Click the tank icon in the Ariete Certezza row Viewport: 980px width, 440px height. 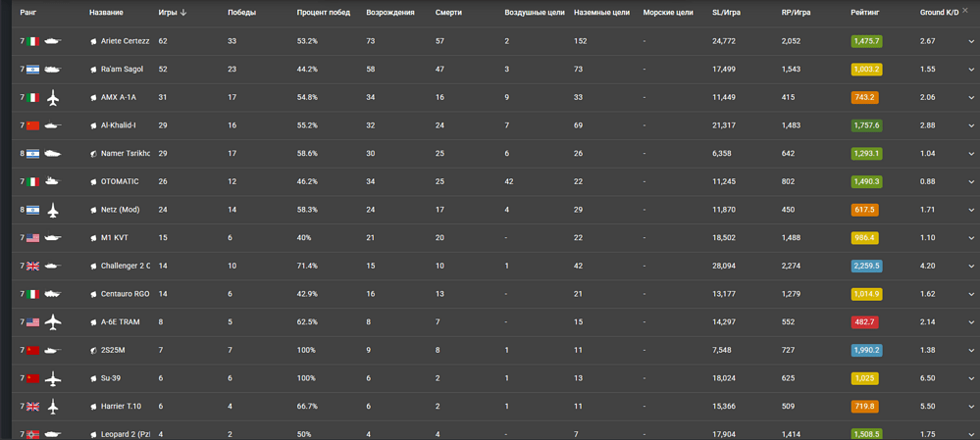[x=52, y=42]
